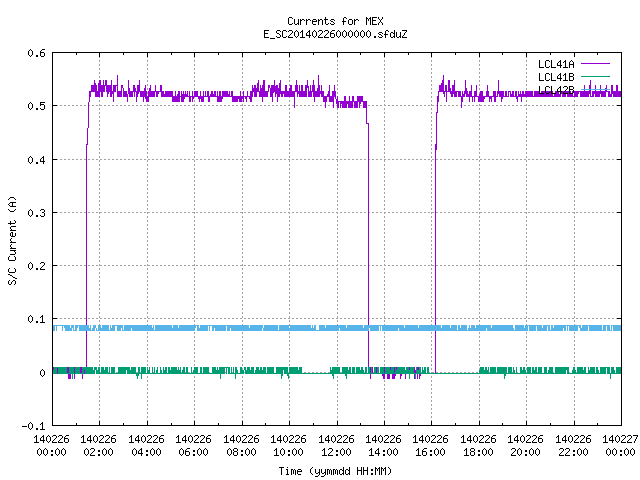
Task: Click the '140226 18:00' x-axis tick label
Action: (x=478, y=446)
